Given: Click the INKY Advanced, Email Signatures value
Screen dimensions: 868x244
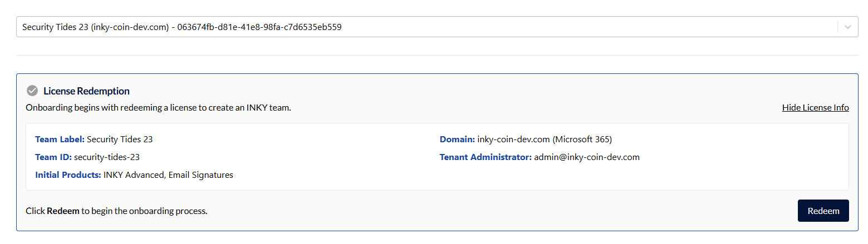Looking at the screenshot, I should pos(168,175).
